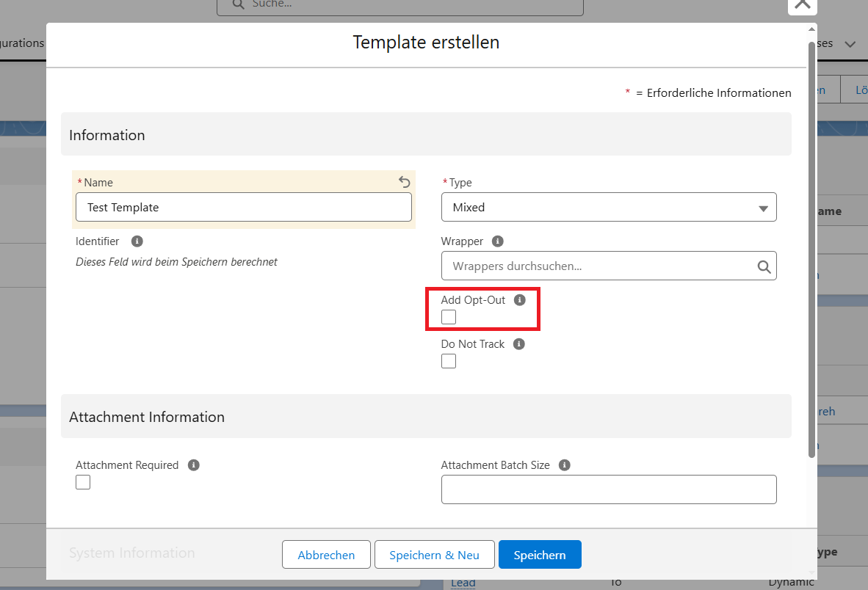Enable the Add Opt-Out checkbox

pyautogui.click(x=449, y=317)
